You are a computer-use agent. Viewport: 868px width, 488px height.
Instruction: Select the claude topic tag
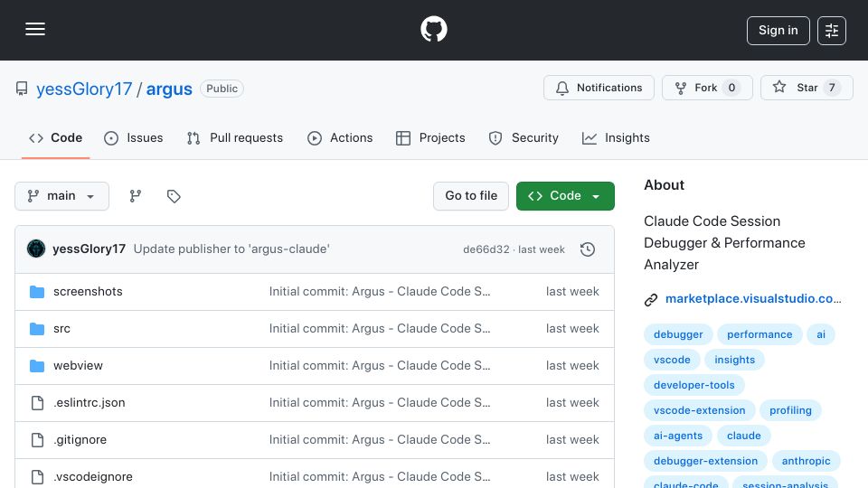[x=744, y=436]
